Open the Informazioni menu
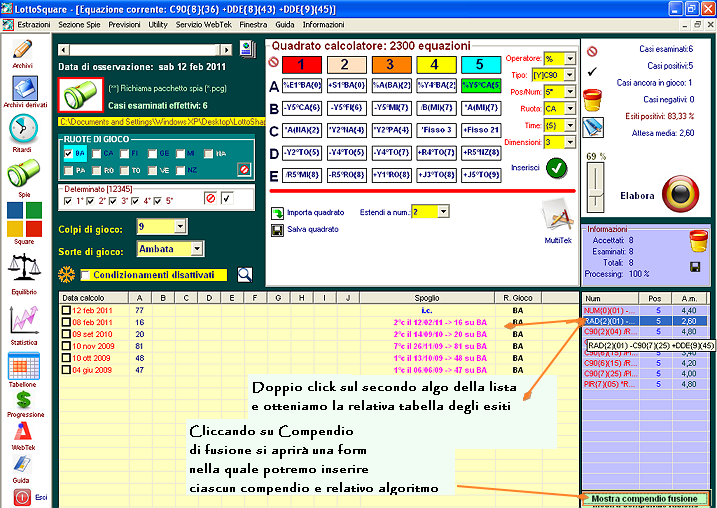The height and width of the screenshot is (508, 717). [323, 25]
